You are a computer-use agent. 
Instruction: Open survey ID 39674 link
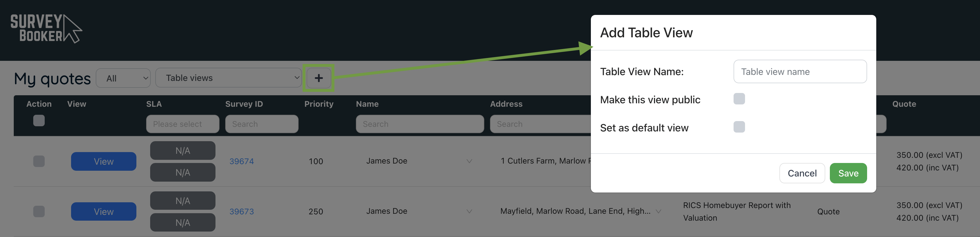tap(242, 161)
